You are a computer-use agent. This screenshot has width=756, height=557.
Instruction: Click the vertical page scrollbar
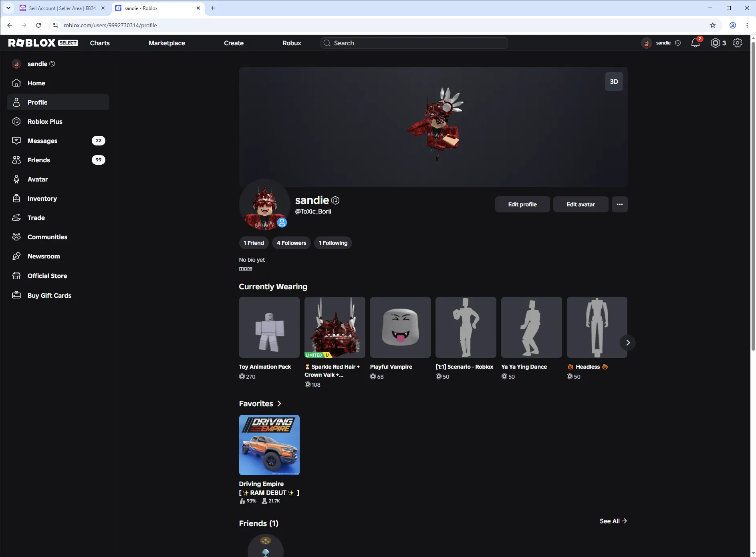(753, 196)
